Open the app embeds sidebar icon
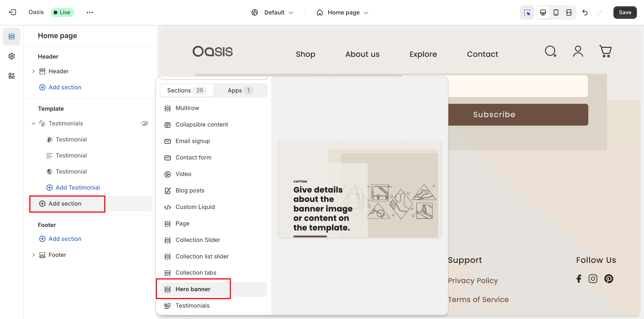The image size is (644, 319). (x=12, y=76)
